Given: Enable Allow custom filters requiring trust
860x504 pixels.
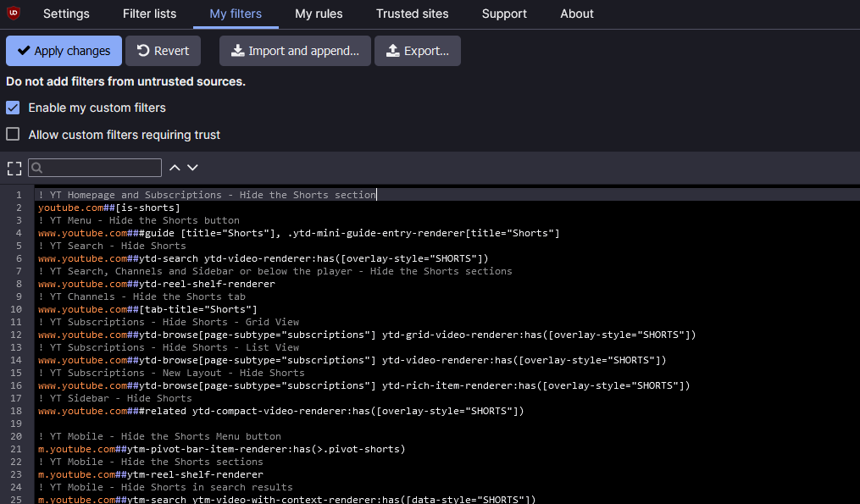Looking at the screenshot, I should pyautogui.click(x=13, y=135).
